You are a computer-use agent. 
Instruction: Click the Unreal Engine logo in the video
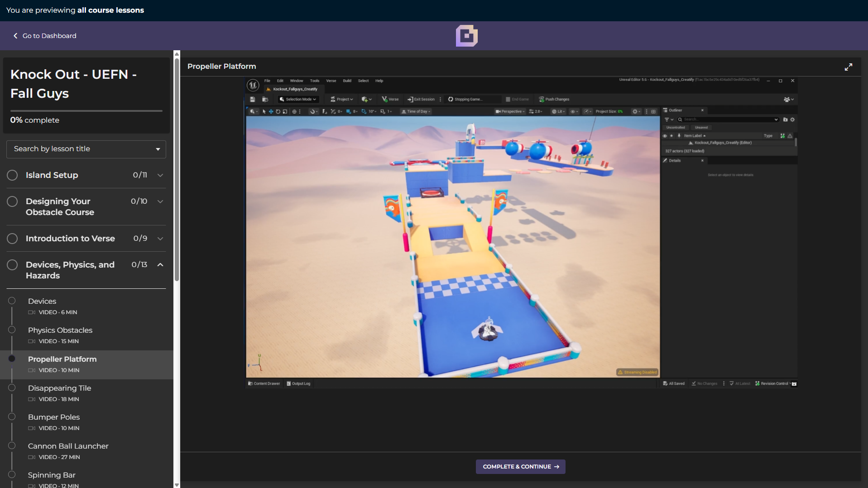click(253, 85)
